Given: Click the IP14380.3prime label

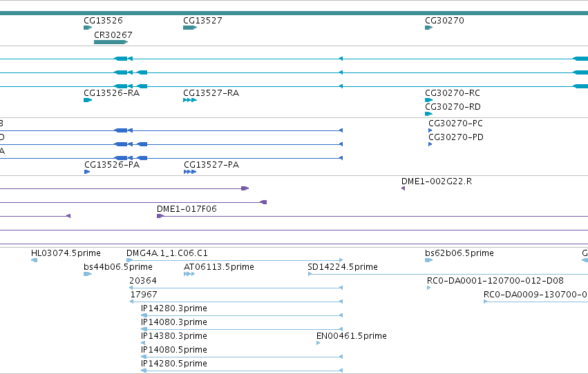Looking at the screenshot, I should [x=173, y=336].
